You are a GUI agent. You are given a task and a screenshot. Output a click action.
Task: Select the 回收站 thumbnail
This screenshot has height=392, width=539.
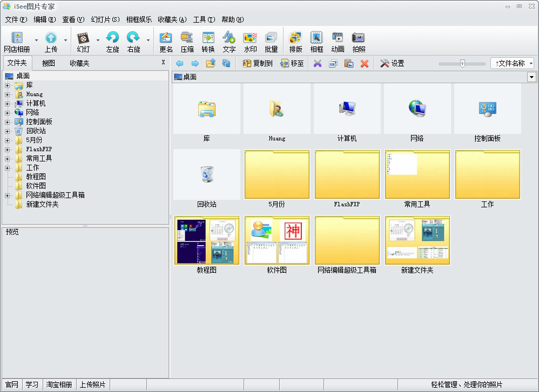pyautogui.click(x=207, y=174)
